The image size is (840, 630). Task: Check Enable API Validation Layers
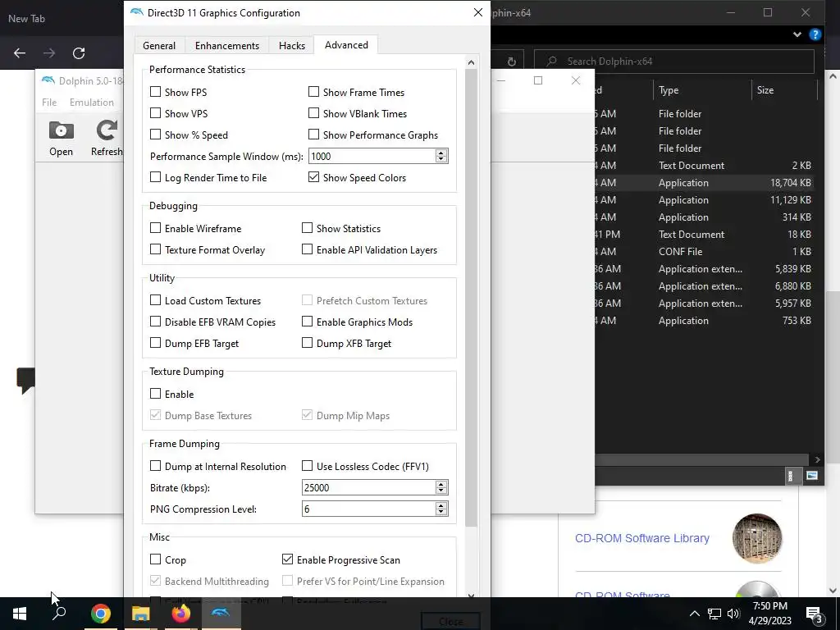(x=307, y=249)
